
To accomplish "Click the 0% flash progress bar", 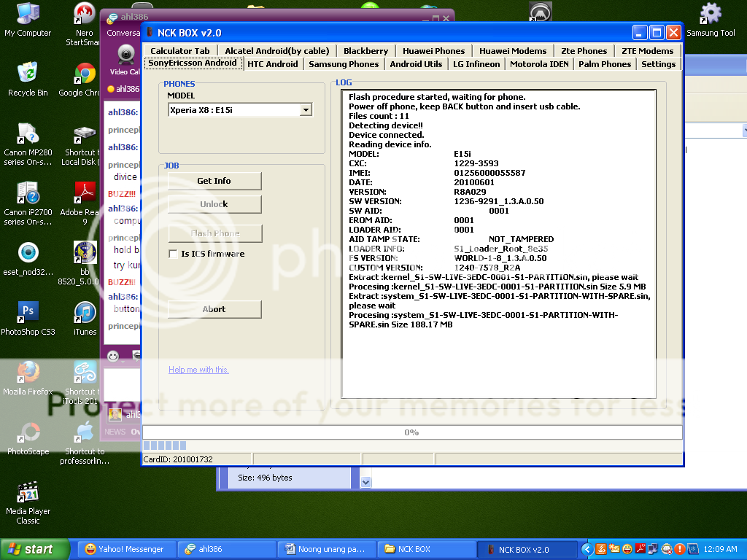I will pyautogui.click(x=411, y=432).
